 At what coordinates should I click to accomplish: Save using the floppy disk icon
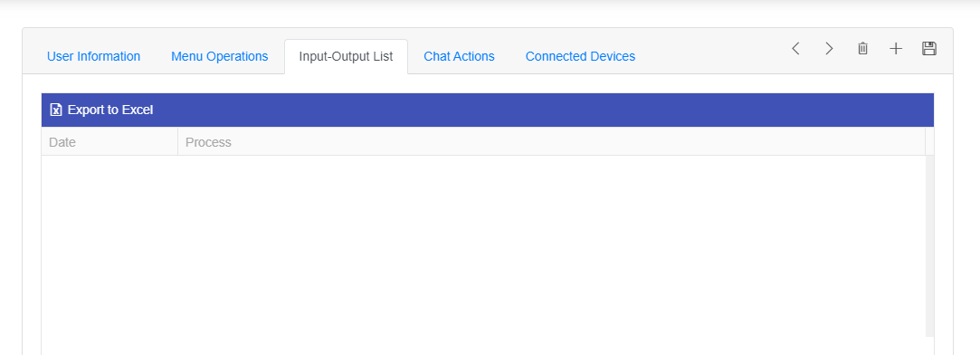point(929,49)
